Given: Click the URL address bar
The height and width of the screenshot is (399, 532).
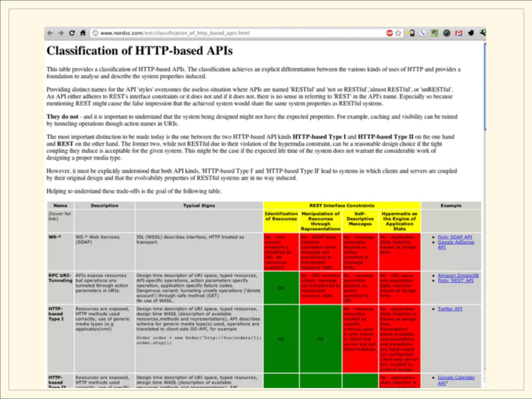Looking at the screenshot, I should click(x=234, y=33).
